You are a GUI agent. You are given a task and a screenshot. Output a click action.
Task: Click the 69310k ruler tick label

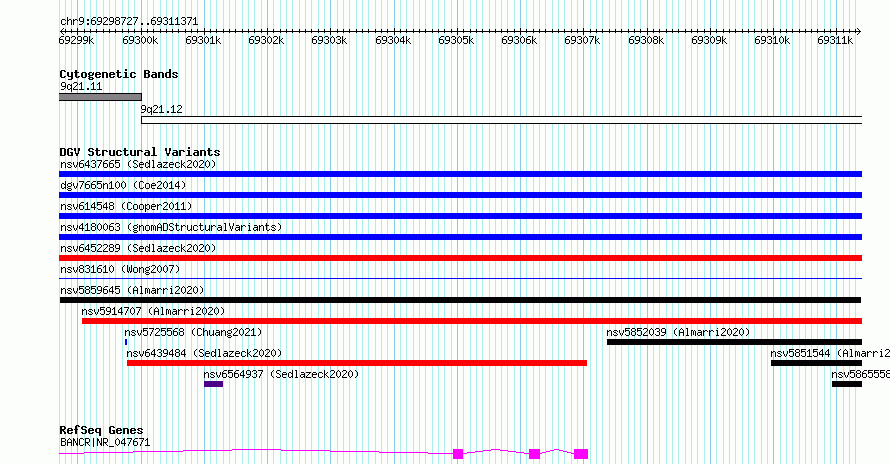pos(772,40)
